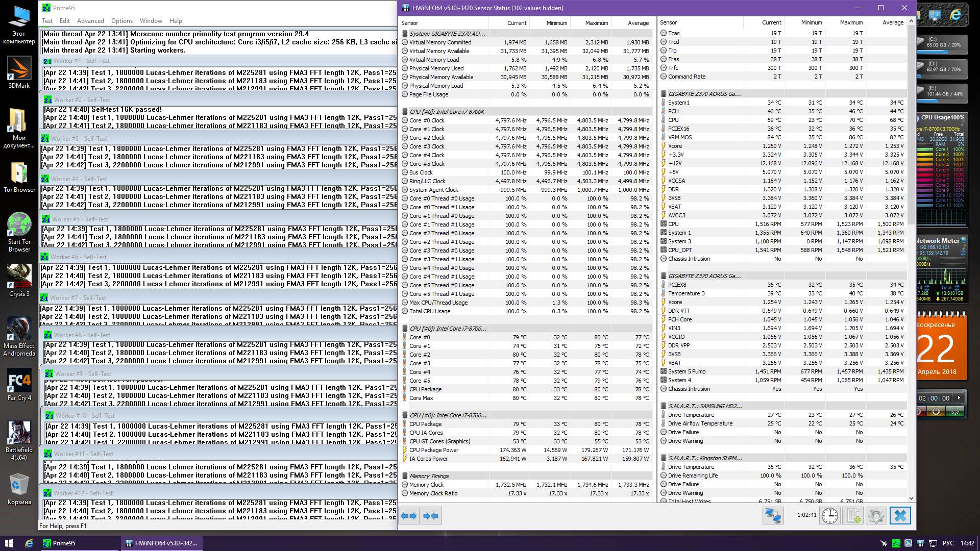Open the Windows Start button
This screenshot has width=980, height=551.
(9, 543)
